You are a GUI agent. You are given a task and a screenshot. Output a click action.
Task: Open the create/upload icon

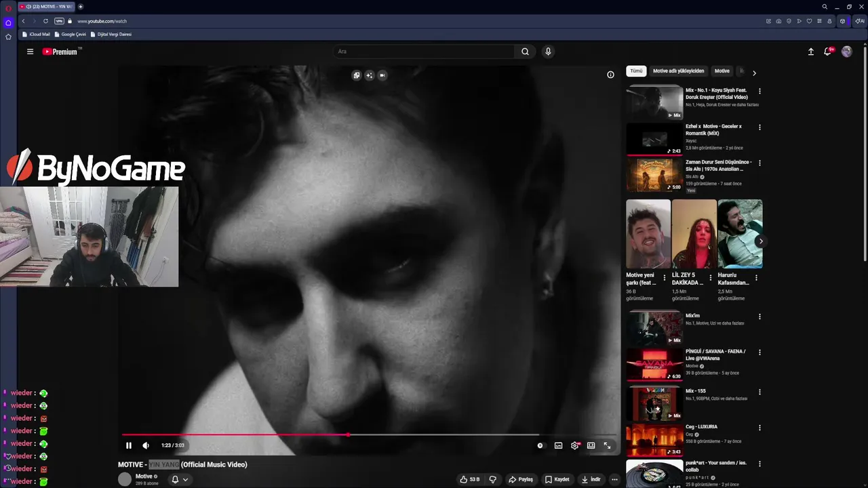[x=810, y=52]
